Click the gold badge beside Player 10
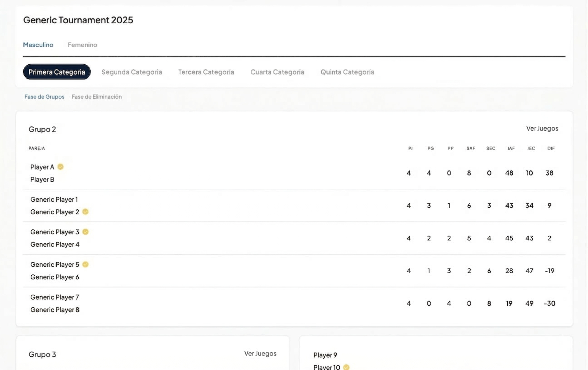 point(346,367)
